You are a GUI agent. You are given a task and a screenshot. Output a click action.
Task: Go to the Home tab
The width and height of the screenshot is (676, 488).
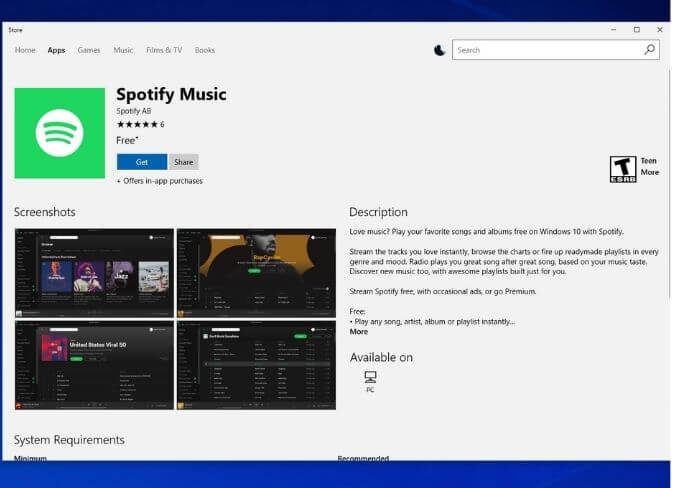25,50
